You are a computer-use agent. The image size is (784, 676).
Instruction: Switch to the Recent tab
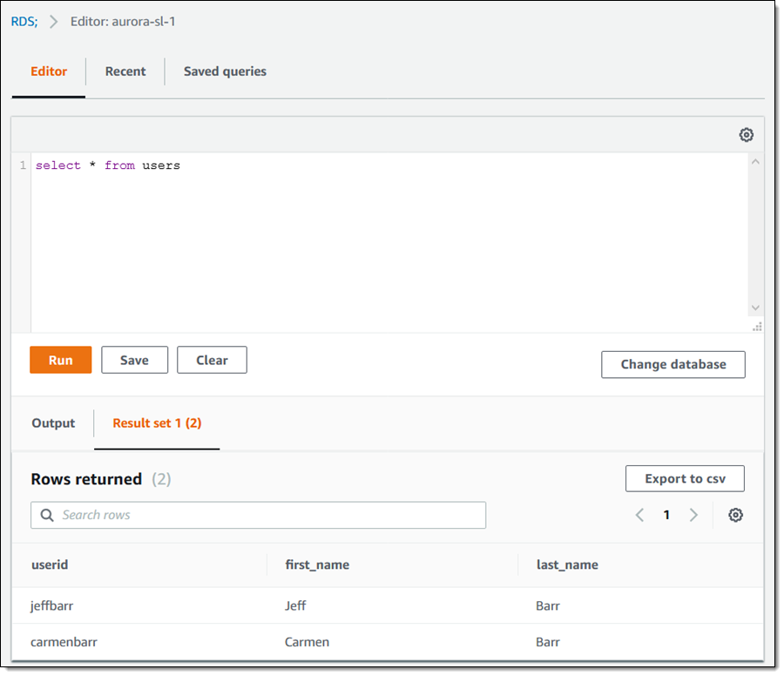pos(125,71)
